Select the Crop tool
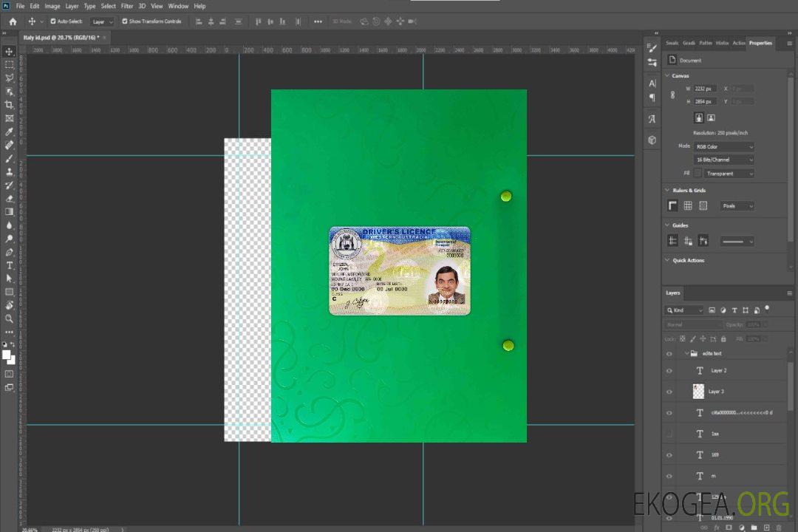Image resolution: width=798 pixels, height=532 pixels. pos(9,105)
